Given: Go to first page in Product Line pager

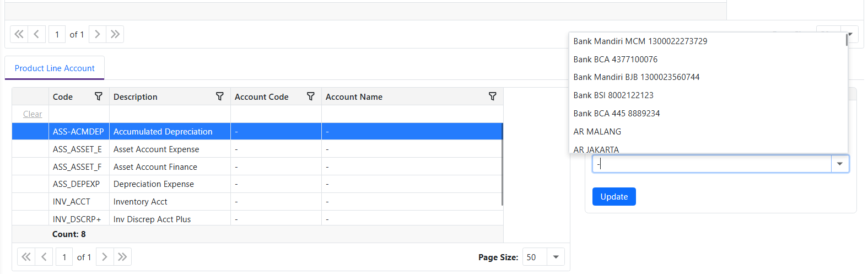Looking at the screenshot, I should (x=26, y=257).
